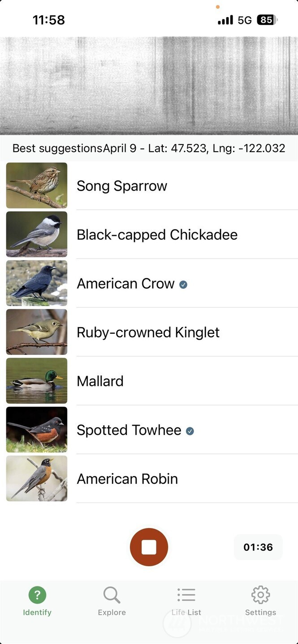Stop the recording with the red button
The height and width of the screenshot is (644, 298).
point(149,547)
